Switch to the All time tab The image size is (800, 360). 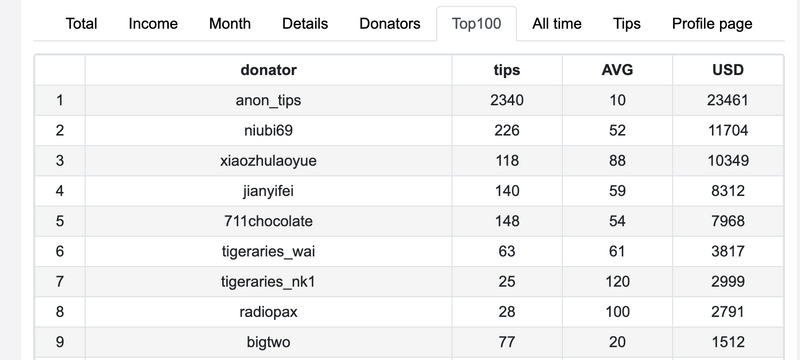[557, 24]
